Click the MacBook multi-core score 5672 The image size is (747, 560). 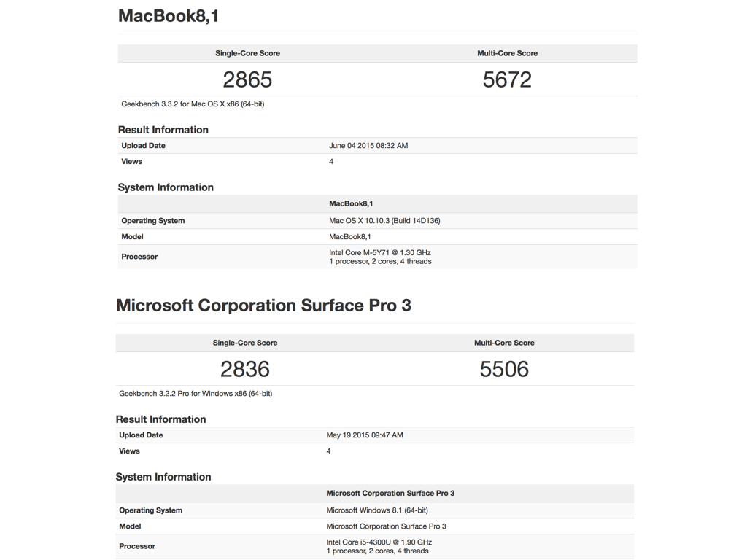[507, 79]
